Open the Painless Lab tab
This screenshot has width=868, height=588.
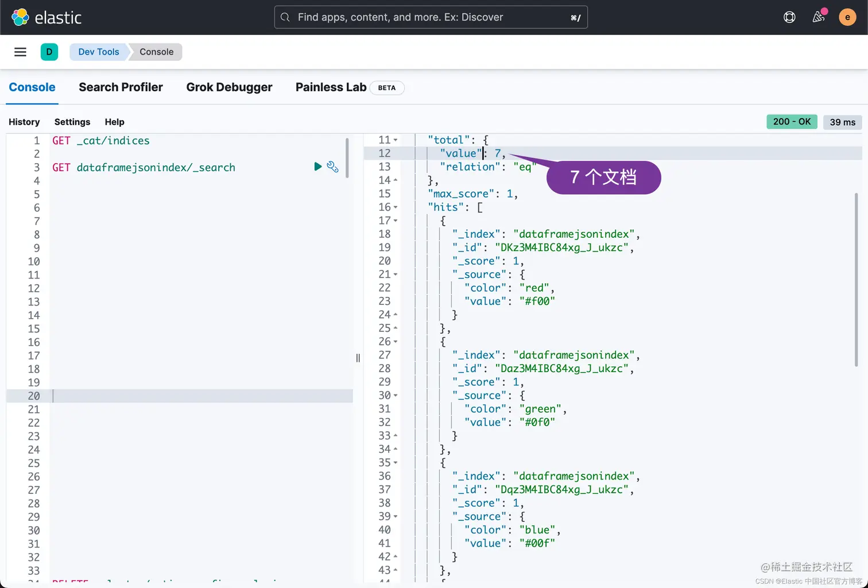point(331,87)
